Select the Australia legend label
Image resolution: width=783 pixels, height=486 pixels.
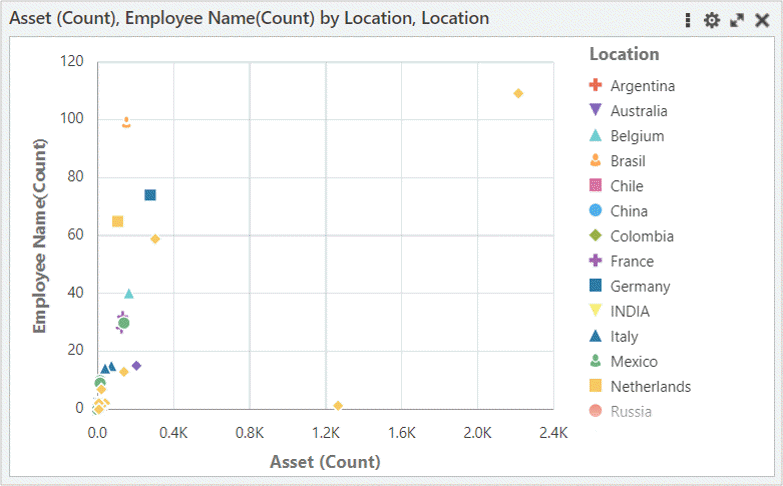[x=639, y=111]
